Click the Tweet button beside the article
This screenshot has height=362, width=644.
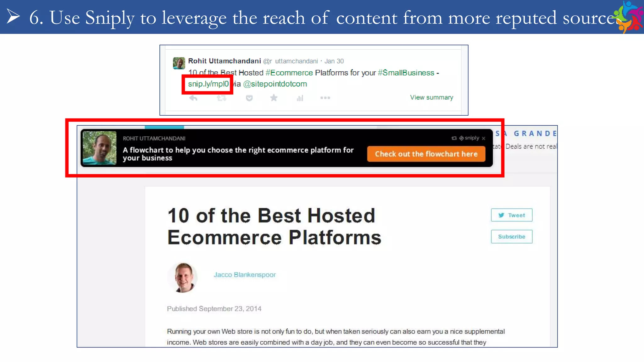coord(512,215)
